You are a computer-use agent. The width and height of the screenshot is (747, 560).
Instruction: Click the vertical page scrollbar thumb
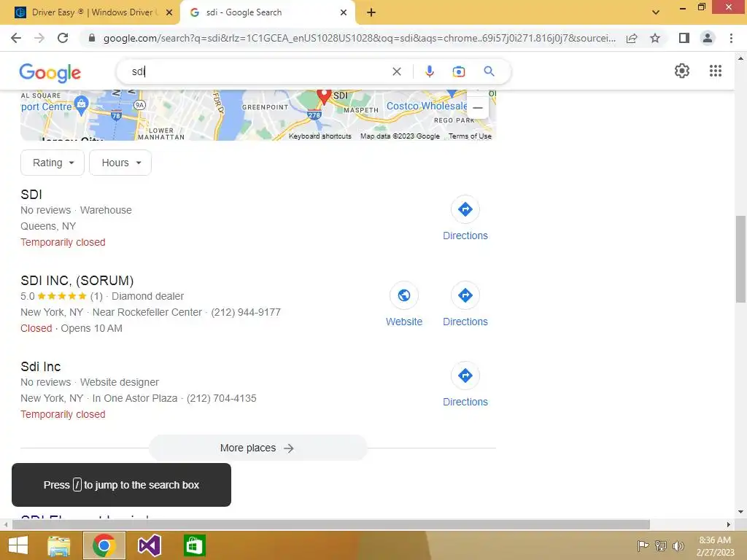coord(740,259)
